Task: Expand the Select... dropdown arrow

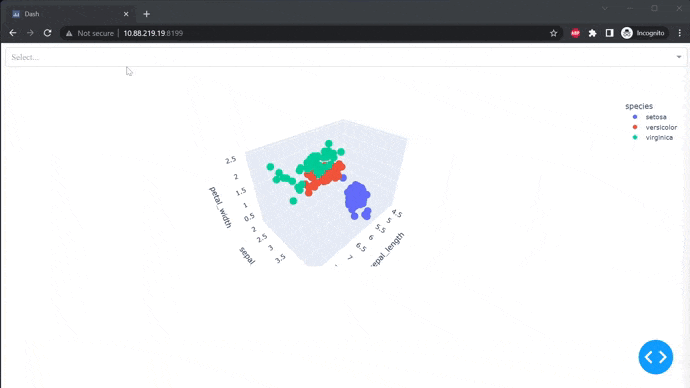Action: coord(679,57)
